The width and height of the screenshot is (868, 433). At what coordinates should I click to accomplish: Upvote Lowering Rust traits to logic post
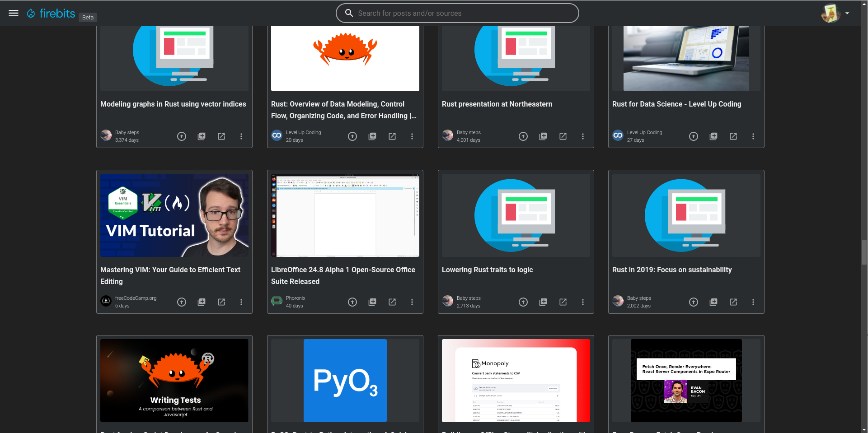(523, 302)
